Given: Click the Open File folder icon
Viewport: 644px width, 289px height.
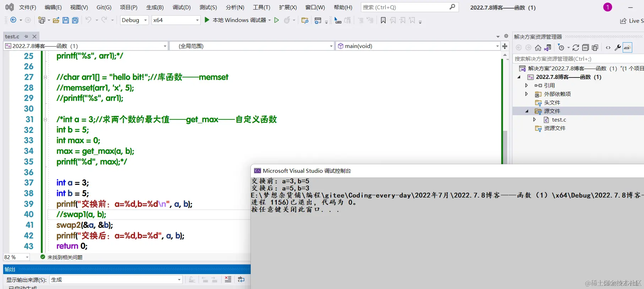Looking at the screenshot, I should click(56, 20).
